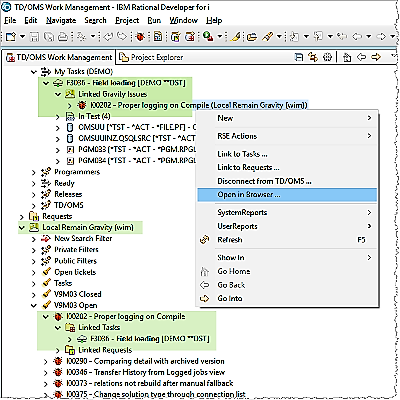Choose Go Back in context menu
The height and width of the screenshot is (400, 400).
click(x=287, y=285)
